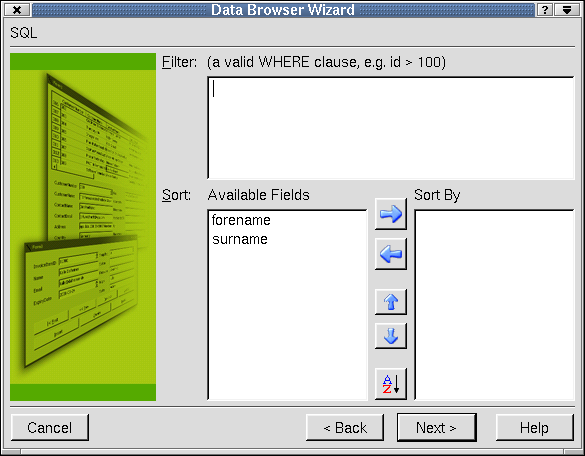Proceed with the Next button
This screenshot has width=585, height=456.
437,428
